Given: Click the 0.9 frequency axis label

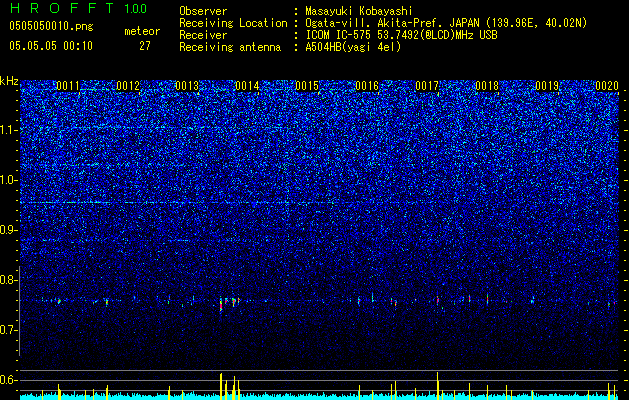Looking at the screenshot, I should click(8, 230).
